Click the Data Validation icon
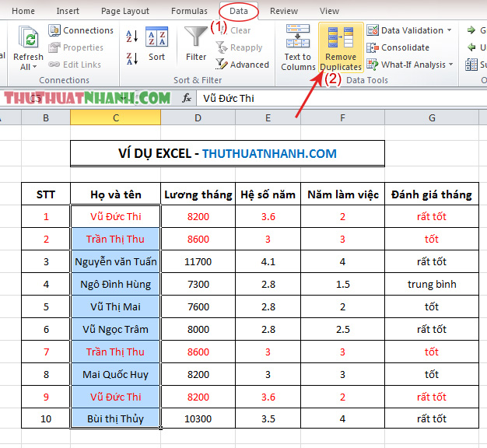 pos(373,30)
